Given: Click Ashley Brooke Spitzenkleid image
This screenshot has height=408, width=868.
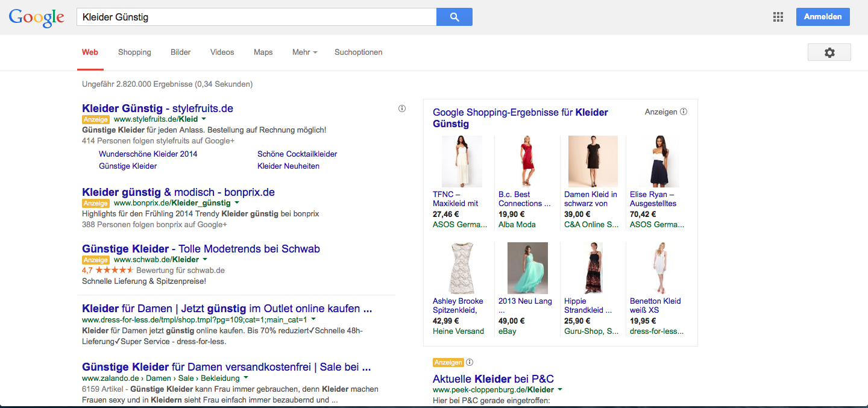Looking at the screenshot, I should [x=462, y=268].
